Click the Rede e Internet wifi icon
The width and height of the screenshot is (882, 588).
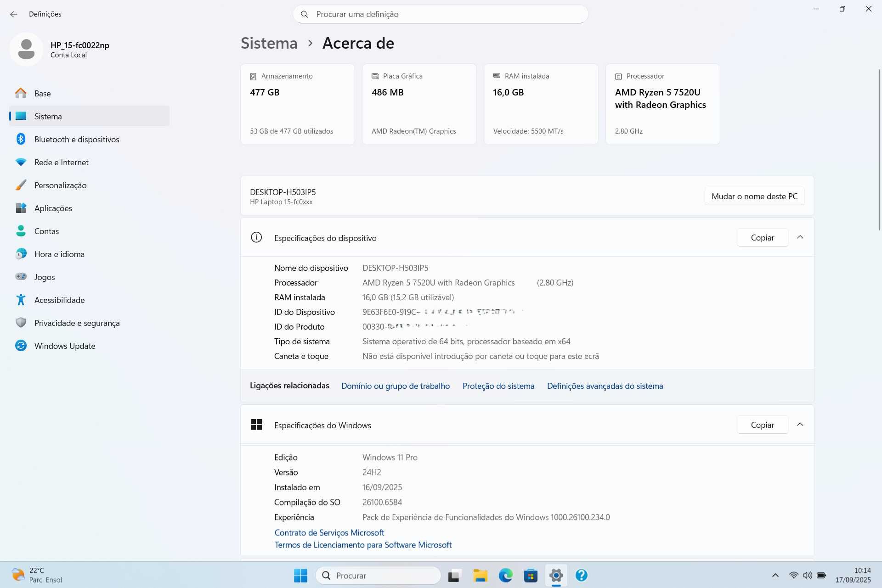pos(21,162)
